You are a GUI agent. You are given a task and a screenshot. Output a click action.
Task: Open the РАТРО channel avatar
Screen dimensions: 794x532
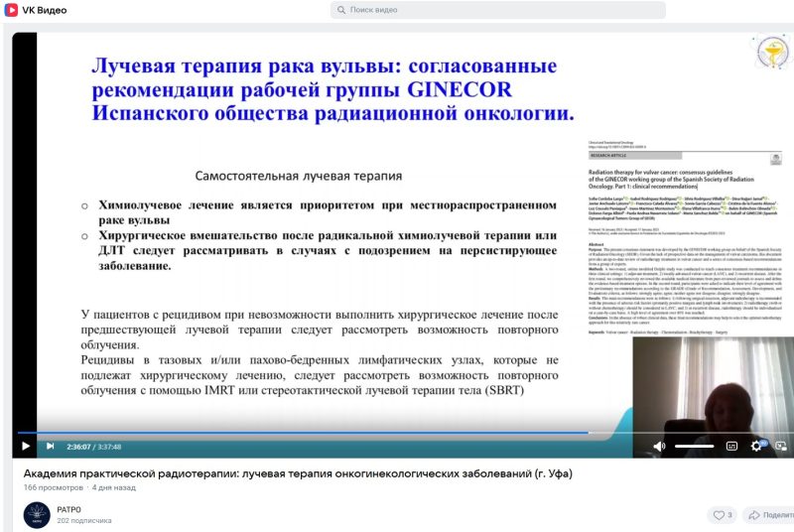click(37, 513)
